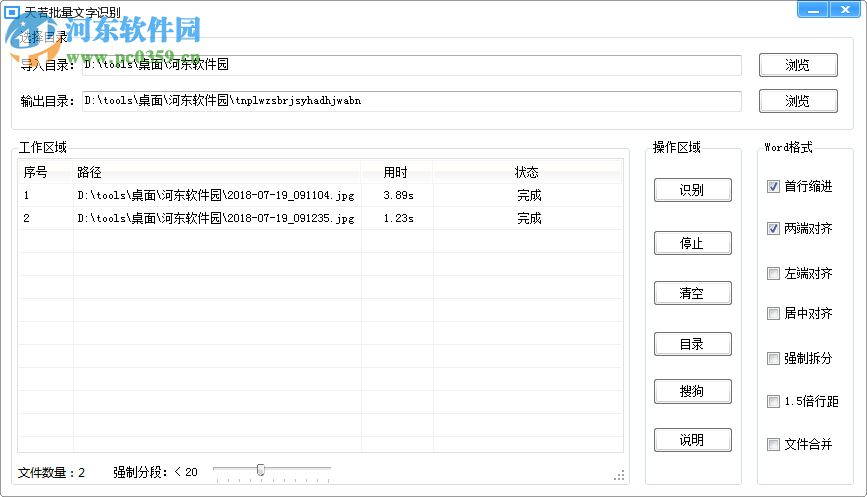The image size is (867, 497).
Task: Enable the 居中对齐 checkbox
Action: (773, 313)
